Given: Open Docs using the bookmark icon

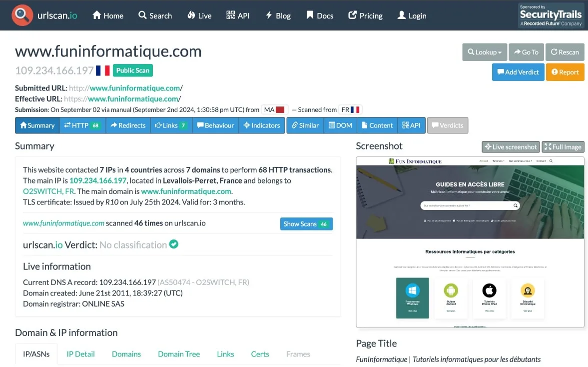Looking at the screenshot, I should (309, 15).
